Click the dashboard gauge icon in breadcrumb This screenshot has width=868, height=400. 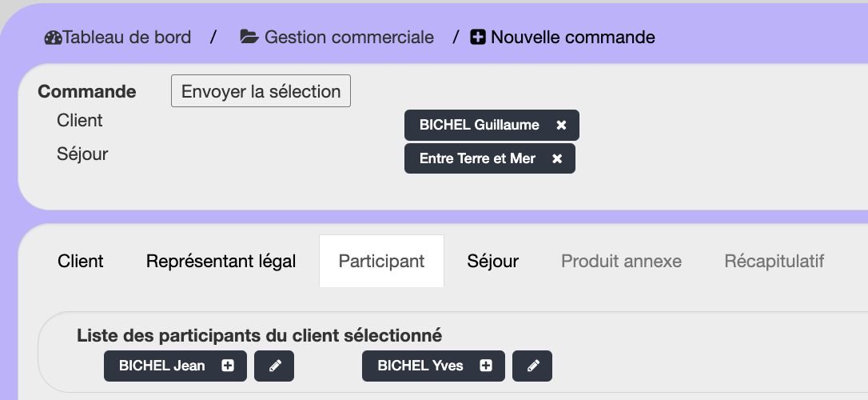click(x=54, y=38)
